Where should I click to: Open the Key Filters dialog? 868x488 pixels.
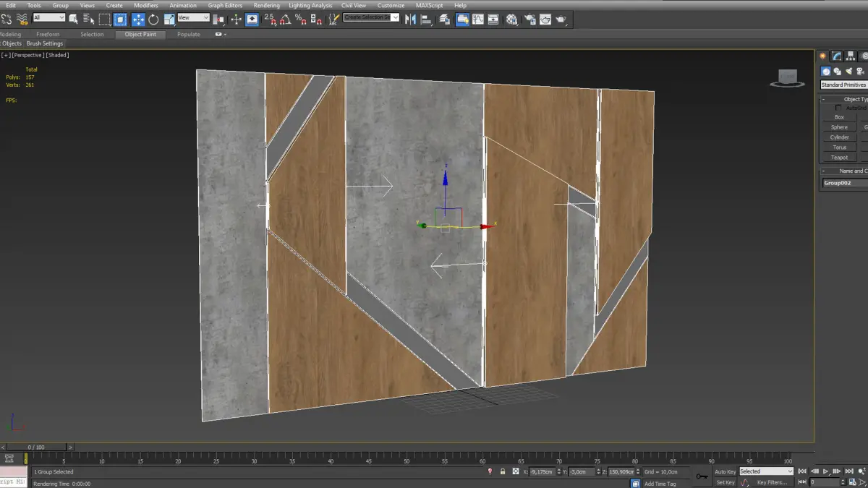click(772, 482)
